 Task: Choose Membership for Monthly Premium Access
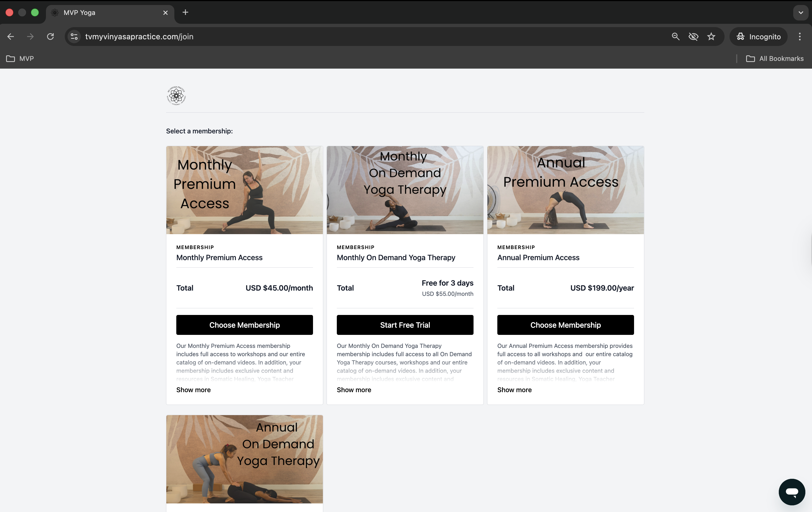coord(244,325)
